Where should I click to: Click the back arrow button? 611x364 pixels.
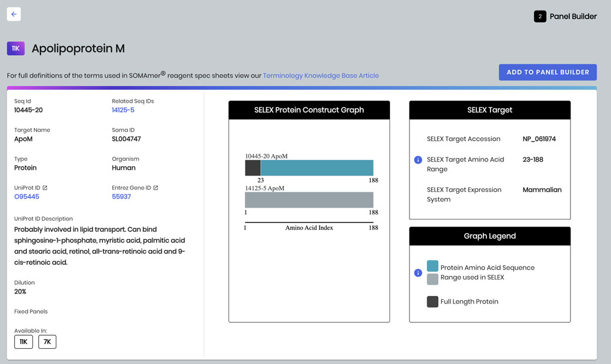pos(14,14)
